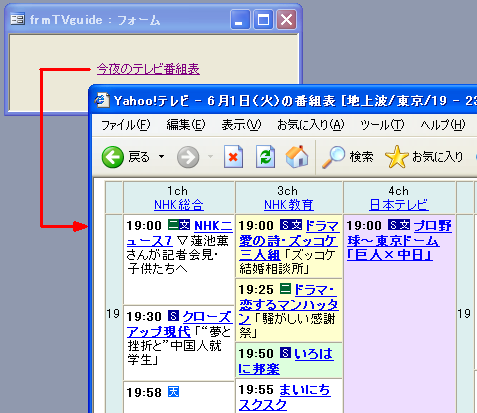Click the 今夜のテレビ番組表 link in frmTVguide
This screenshot has height=413, width=477.
tap(148, 69)
